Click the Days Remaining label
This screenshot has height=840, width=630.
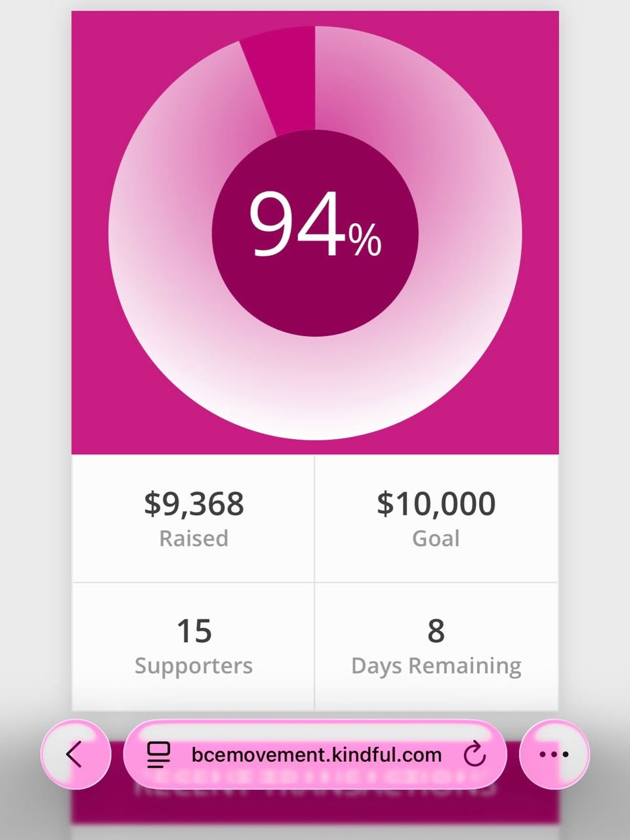436,666
